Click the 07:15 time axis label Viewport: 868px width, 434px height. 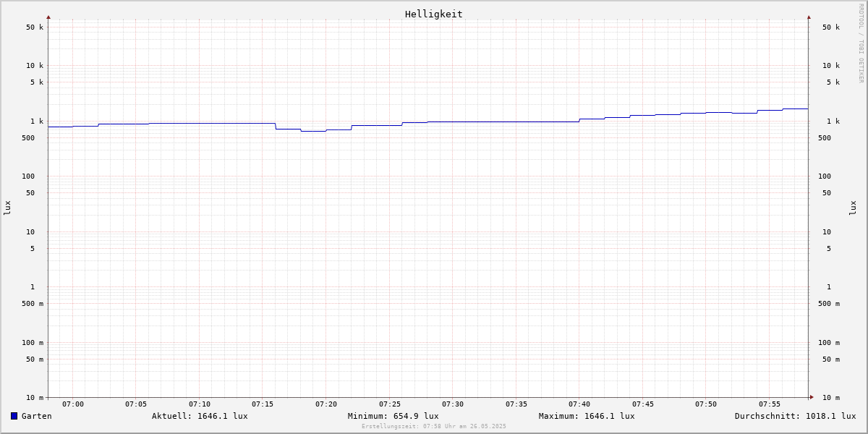pyautogui.click(x=263, y=404)
